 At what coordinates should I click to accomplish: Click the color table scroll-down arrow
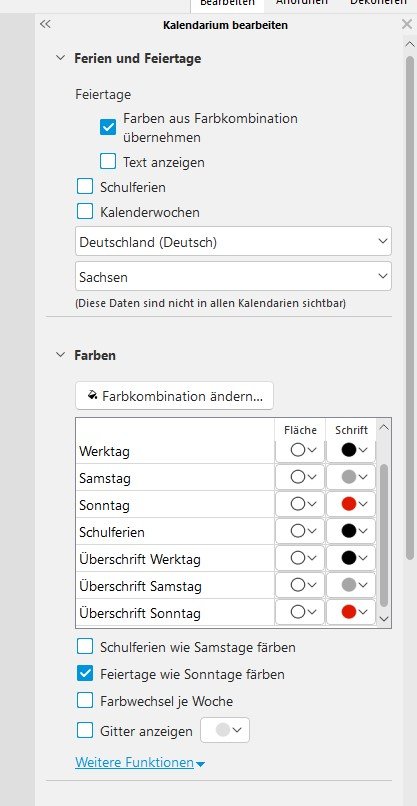click(x=384, y=619)
